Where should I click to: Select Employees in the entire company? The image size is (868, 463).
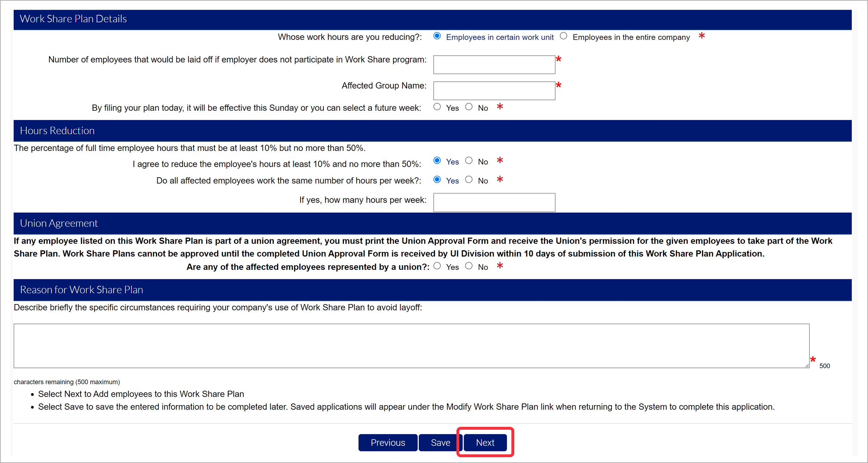point(563,36)
